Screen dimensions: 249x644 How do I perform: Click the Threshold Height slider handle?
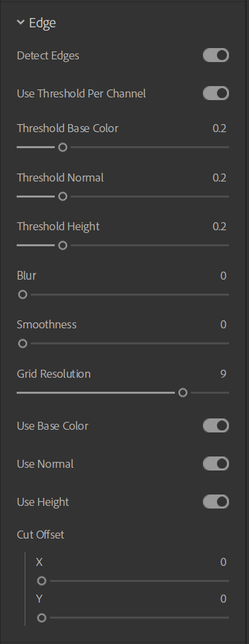63,245
